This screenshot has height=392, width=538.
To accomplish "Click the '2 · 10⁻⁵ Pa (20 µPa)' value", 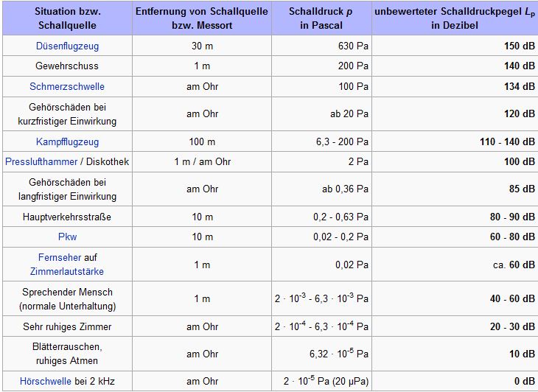I will point(326,381).
